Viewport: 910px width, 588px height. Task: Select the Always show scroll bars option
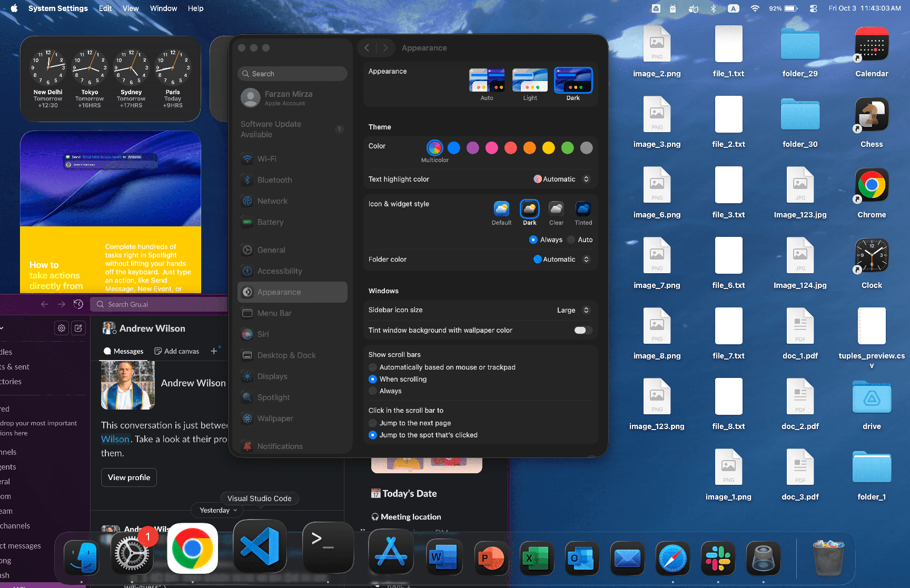pos(373,391)
